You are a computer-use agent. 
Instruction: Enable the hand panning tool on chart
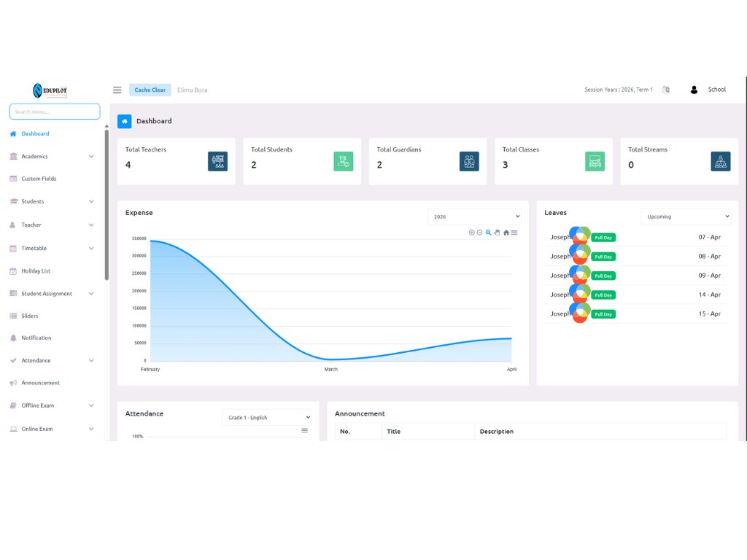click(497, 233)
